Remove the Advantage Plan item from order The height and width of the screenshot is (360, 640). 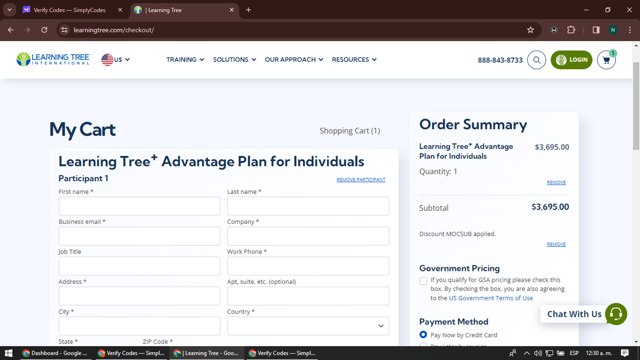(x=556, y=182)
